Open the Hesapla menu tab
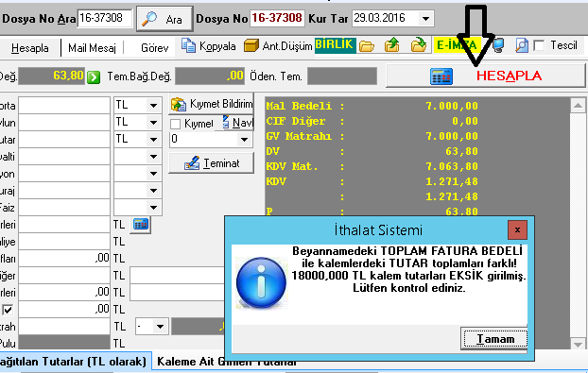 coord(30,48)
